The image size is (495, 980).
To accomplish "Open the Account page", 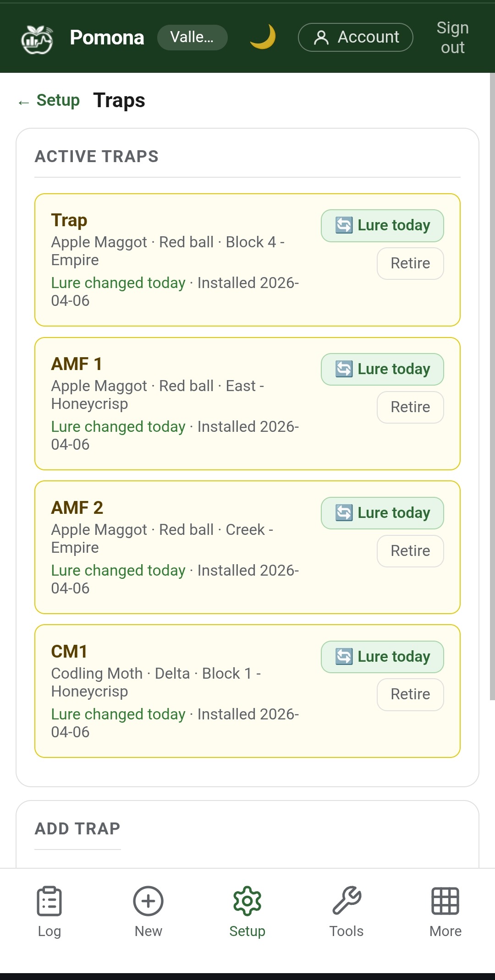I will pyautogui.click(x=355, y=37).
